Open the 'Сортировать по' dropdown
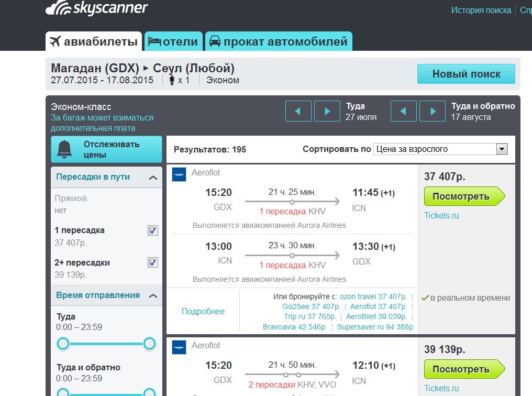Viewport: 532px width, 396px height. tap(440, 149)
